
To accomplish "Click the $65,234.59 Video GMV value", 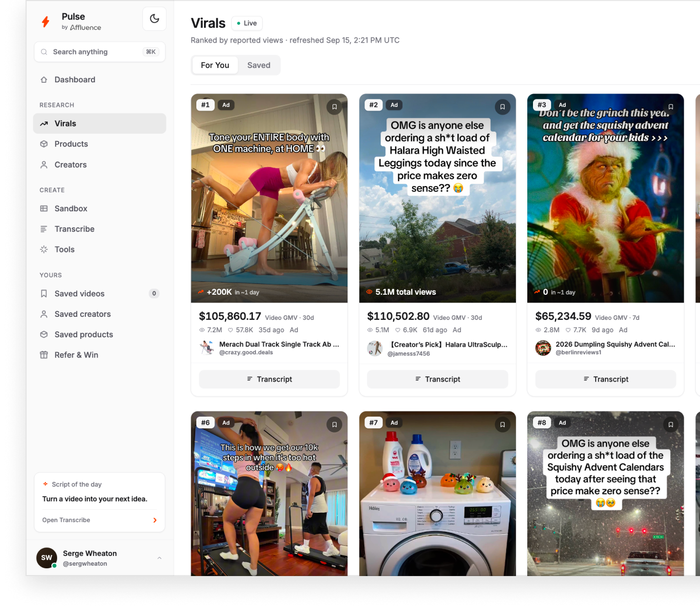I will coord(563,316).
